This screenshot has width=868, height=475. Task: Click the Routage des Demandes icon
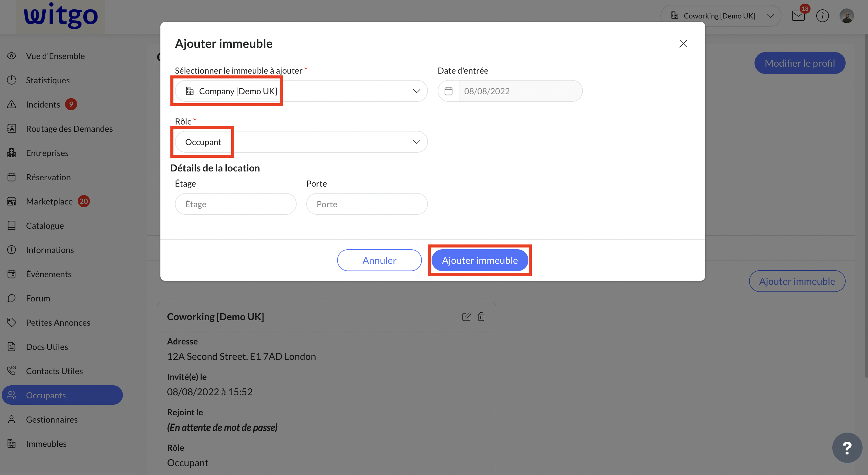12,128
